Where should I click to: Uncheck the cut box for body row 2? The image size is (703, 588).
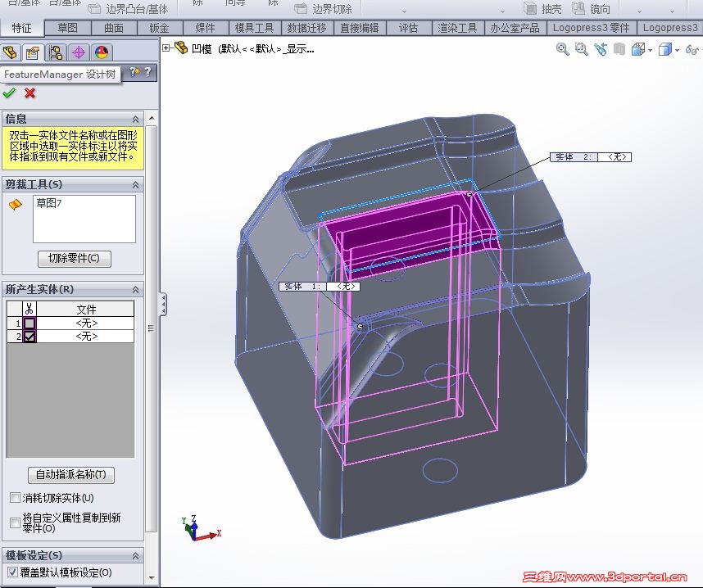click(29, 336)
